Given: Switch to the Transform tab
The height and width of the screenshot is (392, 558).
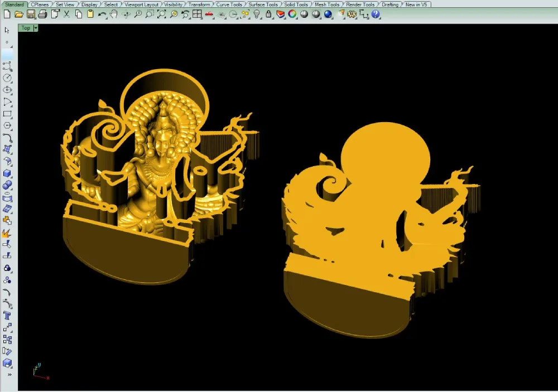Looking at the screenshot, I should coord(199,4).
